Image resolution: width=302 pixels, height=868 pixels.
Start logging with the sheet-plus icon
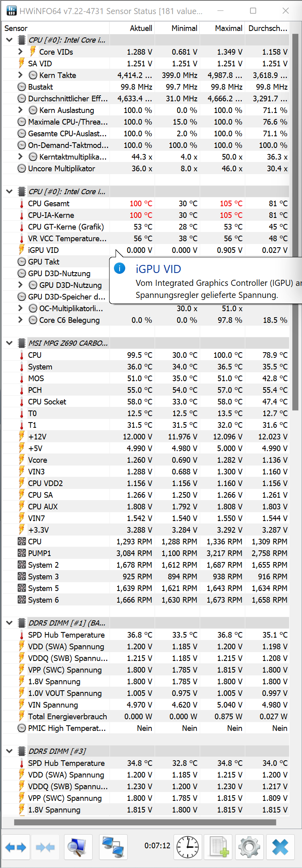pyautogui.click(x=219, y=847)
